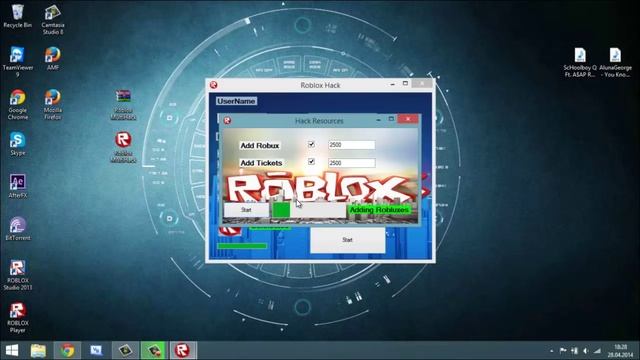Screen dimensions: 640x360
Task: Open the volume control in the tray
Action: (586, 351)
